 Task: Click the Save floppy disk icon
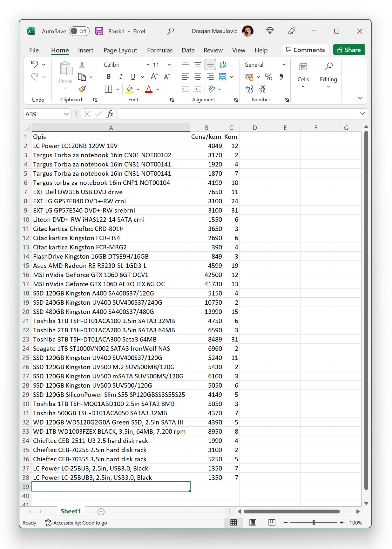pyautogui.click(x=99, y=31)
